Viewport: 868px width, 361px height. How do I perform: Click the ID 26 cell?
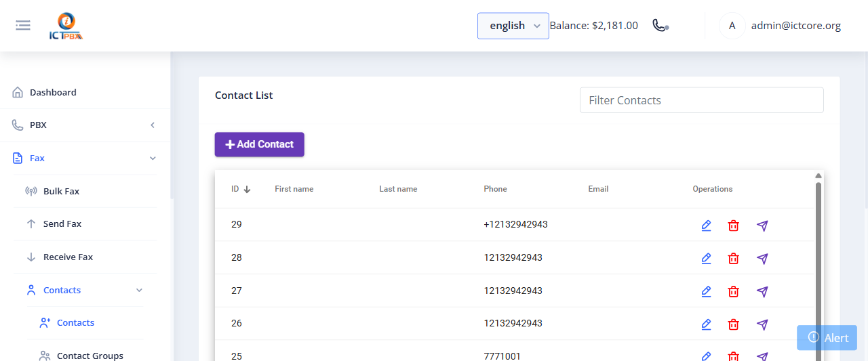(x=237, y=323)
